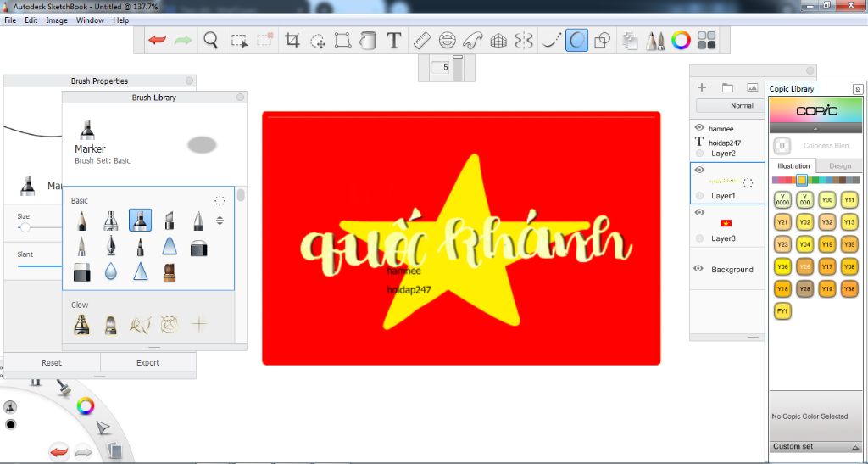Select the first Glow brush icon
Image resolution: width=868 pixels, height=464 pixels.
coord(81,325)
